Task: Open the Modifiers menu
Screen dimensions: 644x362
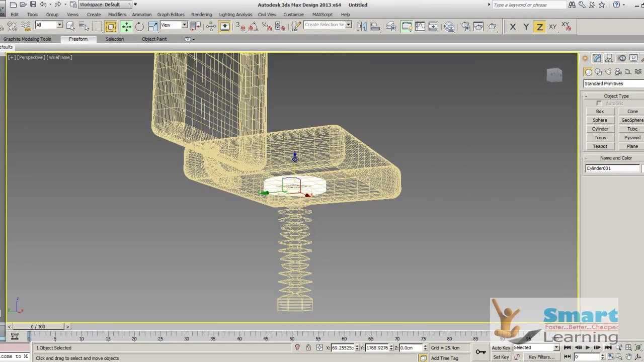Action: pyautogui.click(x=117, y=15)
